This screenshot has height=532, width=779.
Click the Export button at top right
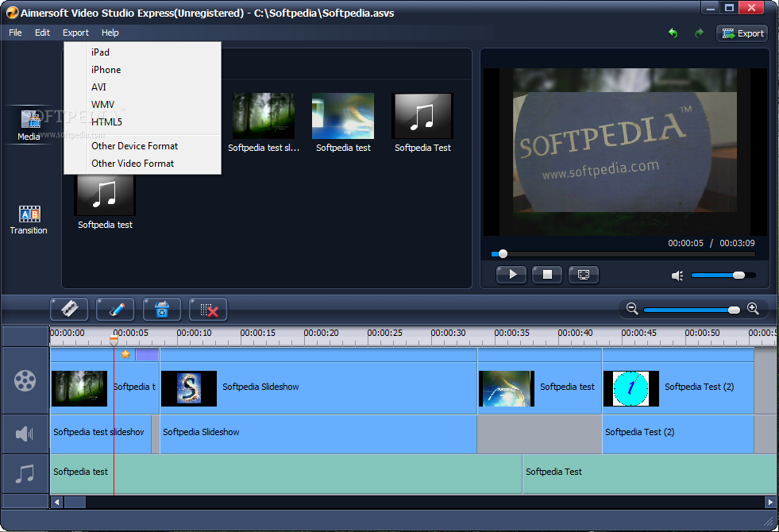742,33
